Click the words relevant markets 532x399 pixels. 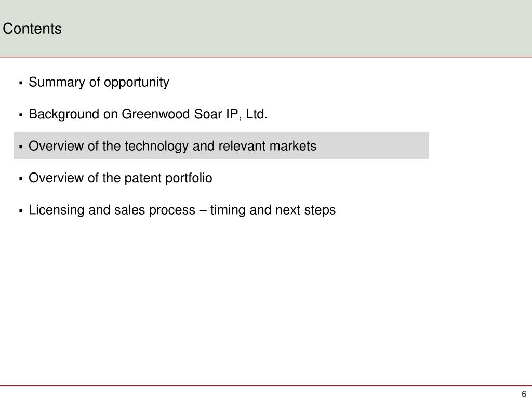[x=268, y=146]
